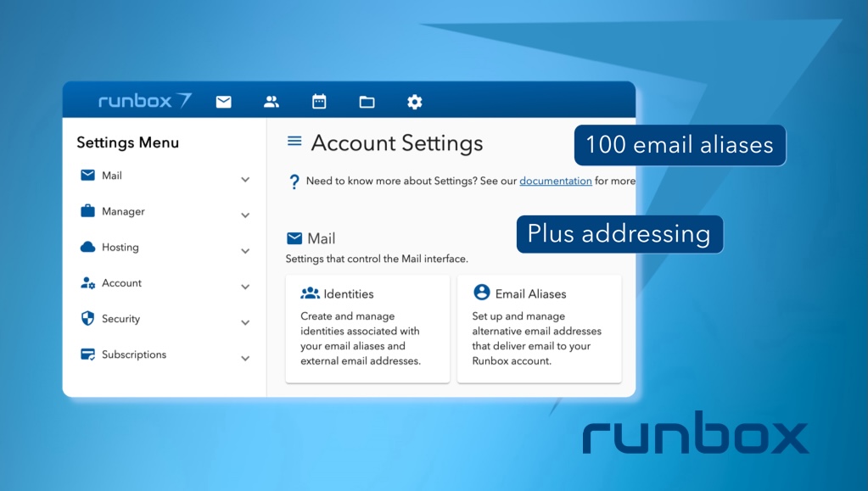Open the Identities card title

point(348,294)
